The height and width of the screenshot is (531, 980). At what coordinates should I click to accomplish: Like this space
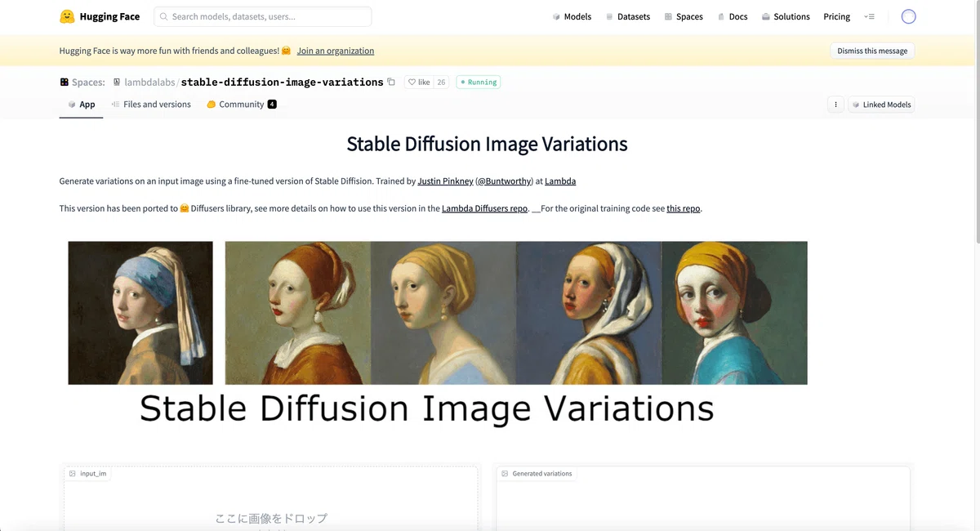point(419,82)
